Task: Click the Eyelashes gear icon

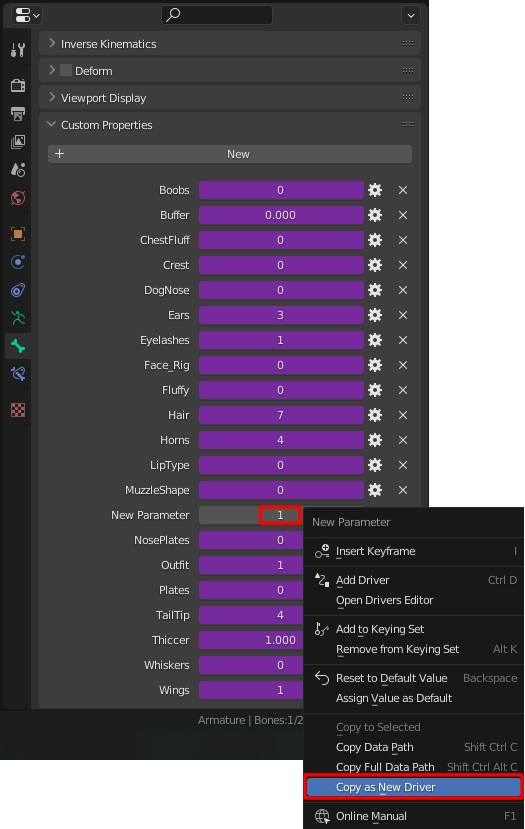Action: coord(375,340)
